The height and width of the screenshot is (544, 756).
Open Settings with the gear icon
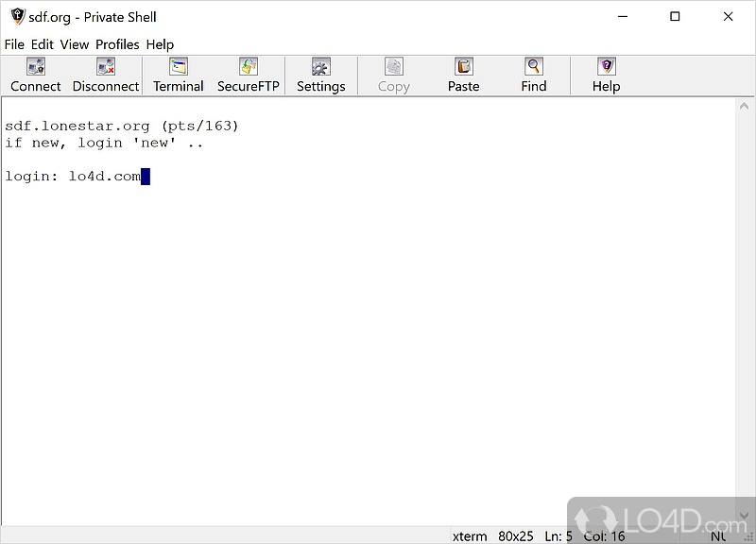320,66
